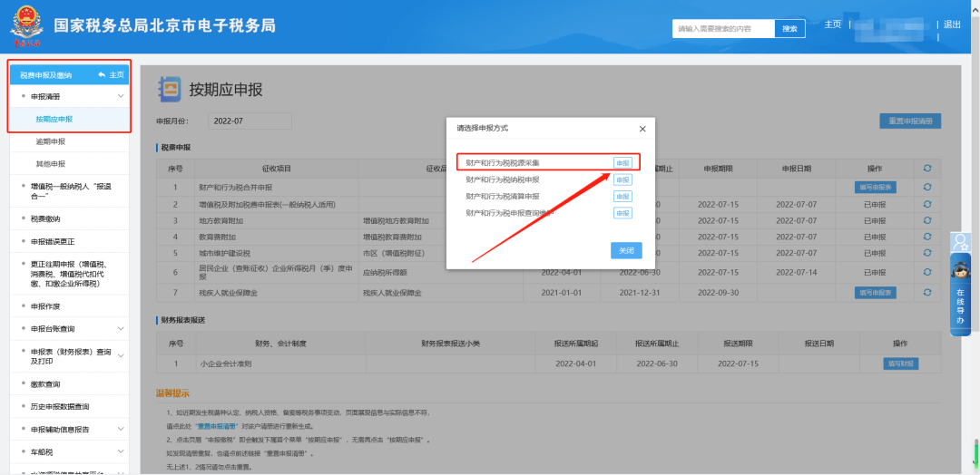This screenshot has height=475, width=980.
Task: Focus the search input box
Action: pos(723,29)
